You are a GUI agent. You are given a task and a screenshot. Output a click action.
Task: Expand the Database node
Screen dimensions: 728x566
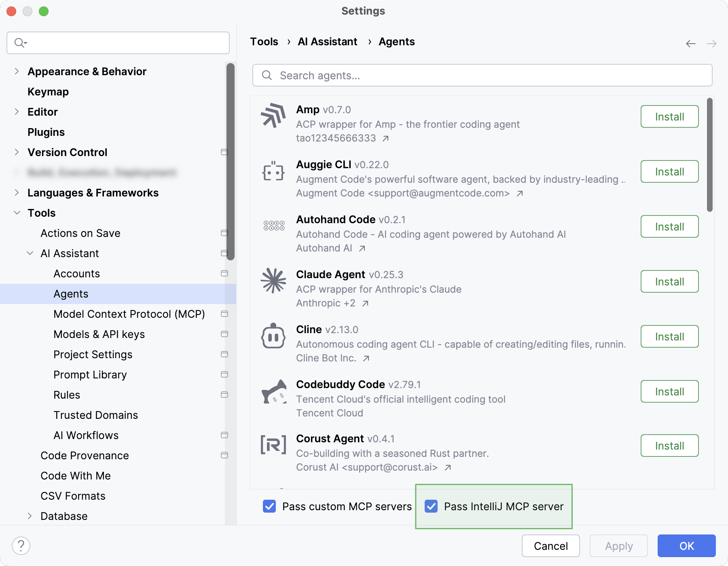(x=30, y=516)
